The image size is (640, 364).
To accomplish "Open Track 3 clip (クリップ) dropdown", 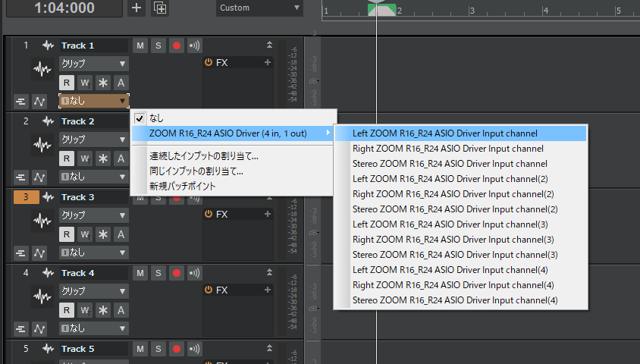I will click(x=94, y=215).
